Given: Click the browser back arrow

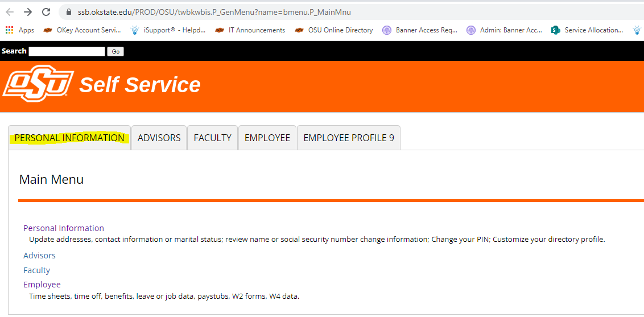Looking at the screenshot, I should click(x=10, y=12).
